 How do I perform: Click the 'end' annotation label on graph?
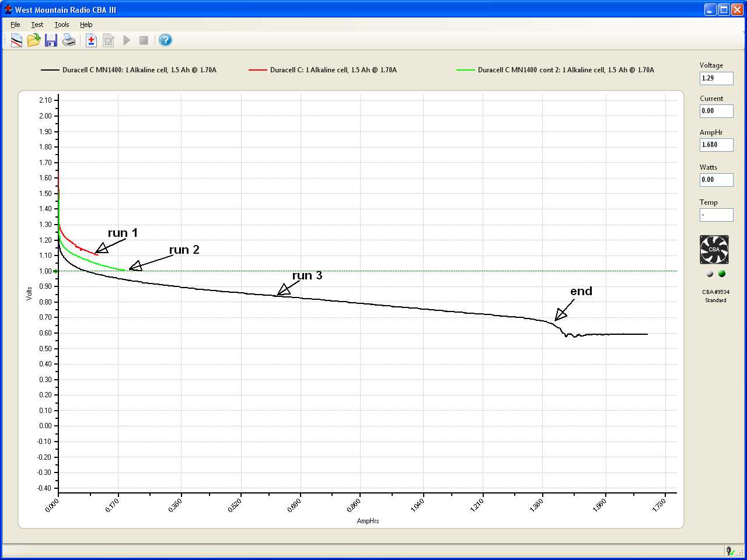click(x=581, y=291)
